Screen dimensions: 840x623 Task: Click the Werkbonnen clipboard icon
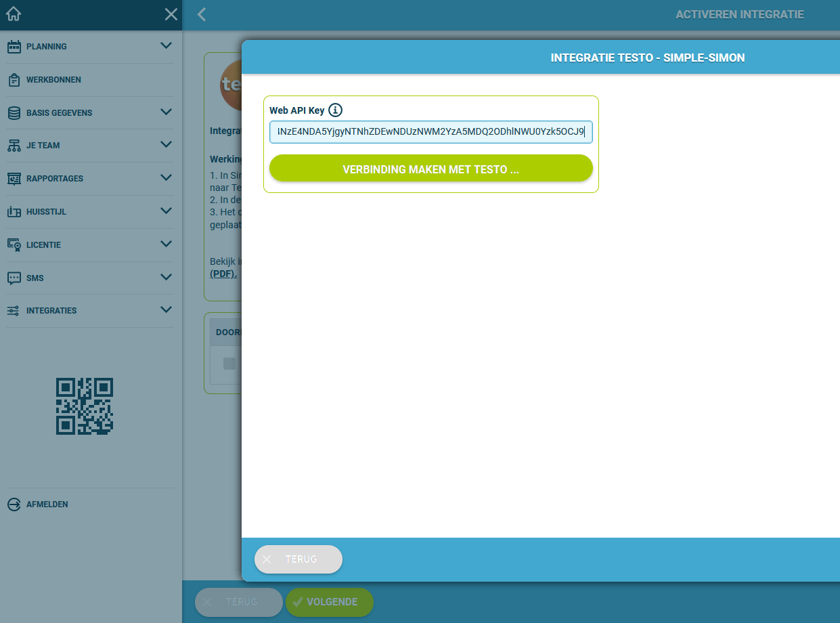14,80
